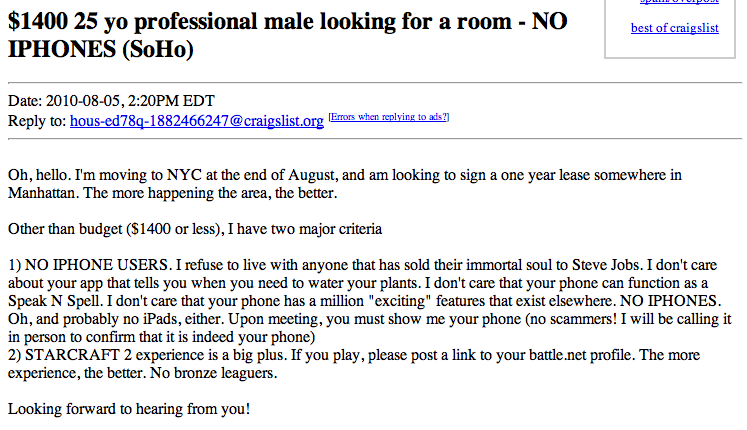Click the "Speak N Spell" phrase
This screenshot has height=430, width=747.
coord(53,301)
